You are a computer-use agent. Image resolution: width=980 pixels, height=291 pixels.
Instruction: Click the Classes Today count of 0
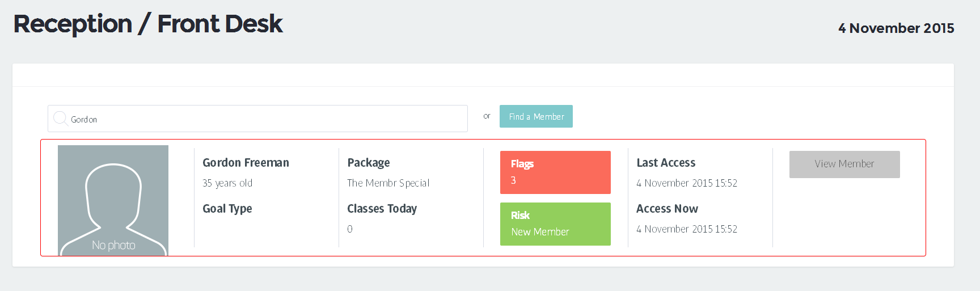[x=350, y=229]
